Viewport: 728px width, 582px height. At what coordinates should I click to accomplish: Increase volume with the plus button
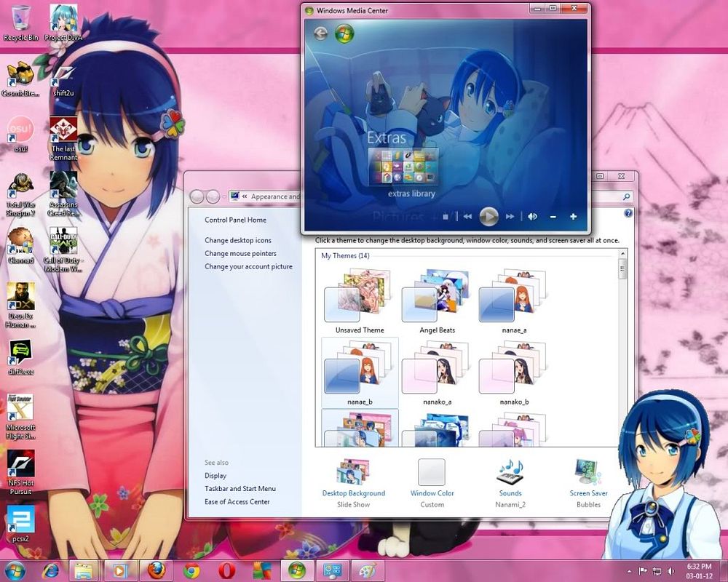pyautogui.click(x=574, y=217)
